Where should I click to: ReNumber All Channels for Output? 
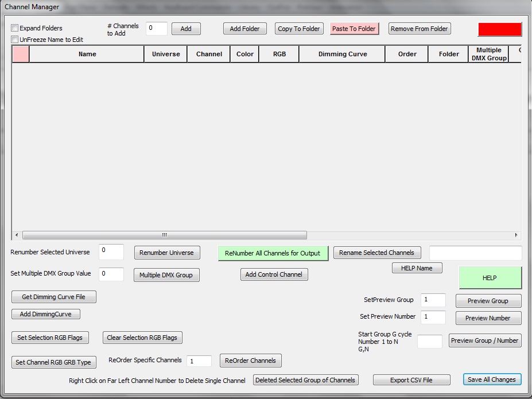273,253
